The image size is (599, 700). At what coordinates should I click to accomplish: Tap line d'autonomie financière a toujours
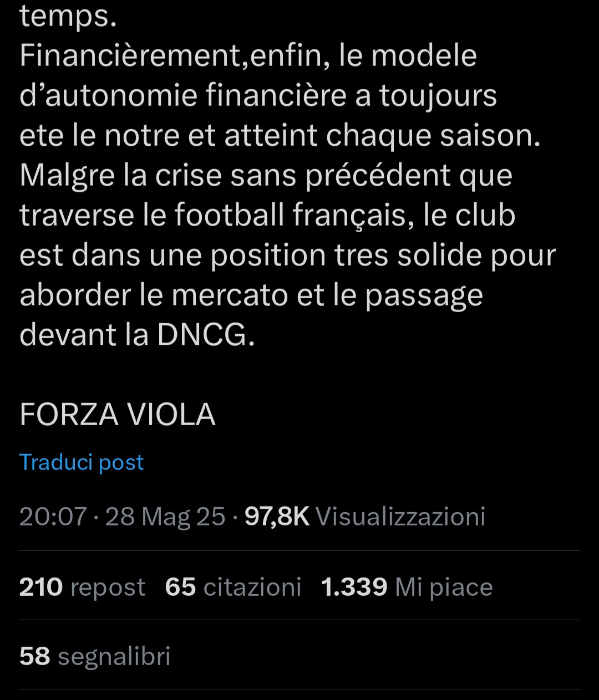point(258,95)
